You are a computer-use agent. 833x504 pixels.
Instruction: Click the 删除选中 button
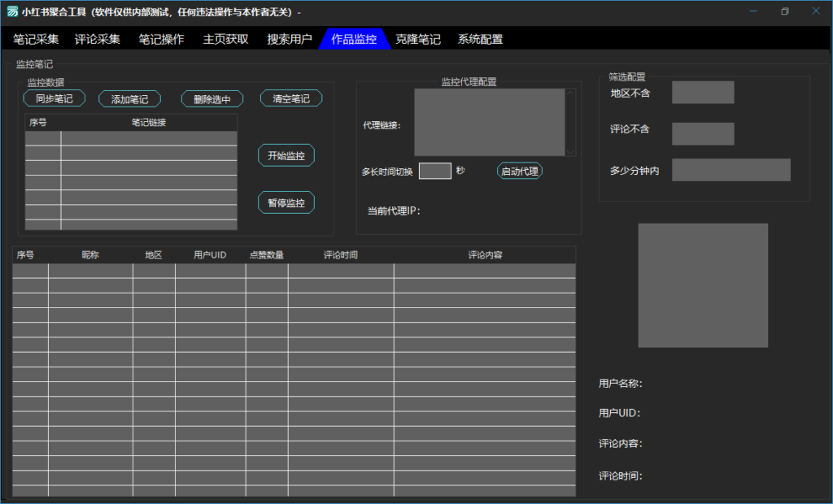pyautogui.click(x=212, y=99)
